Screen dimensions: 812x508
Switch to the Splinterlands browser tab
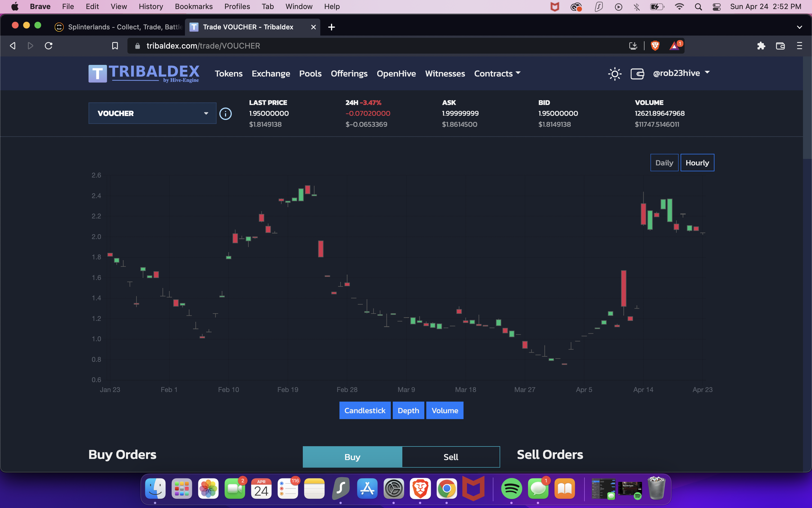click(x=118, y=27)
